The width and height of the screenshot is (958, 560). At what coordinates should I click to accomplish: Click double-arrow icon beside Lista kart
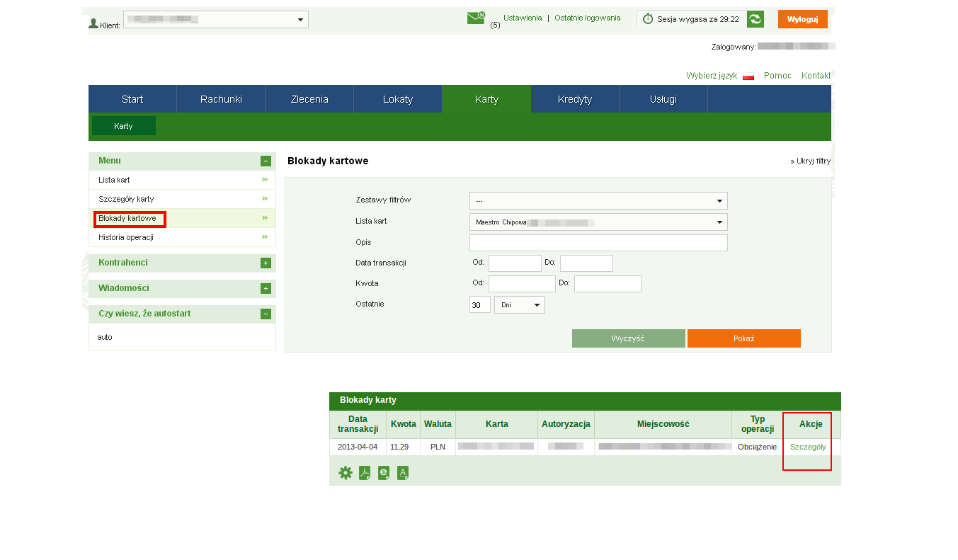click(265, 179)
